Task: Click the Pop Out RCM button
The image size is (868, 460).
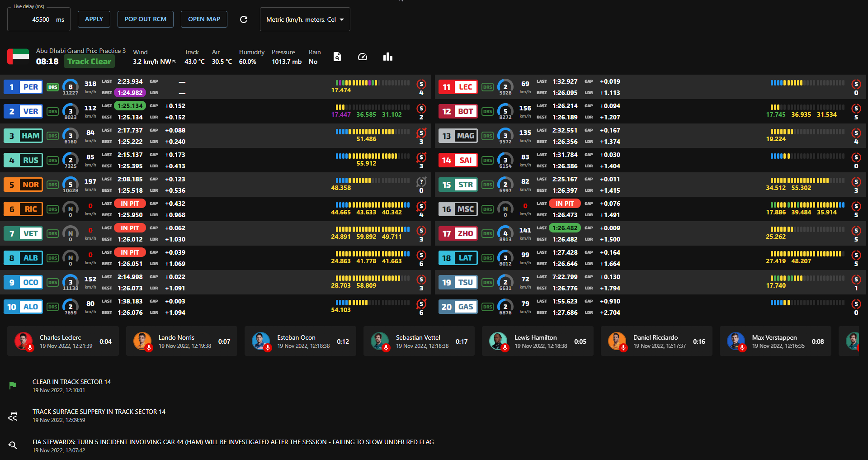Action: tap(146, 19)
